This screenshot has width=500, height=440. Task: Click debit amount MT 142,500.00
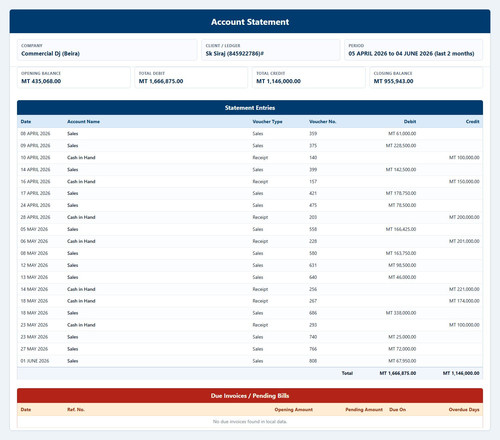click(x=401, y=170)
